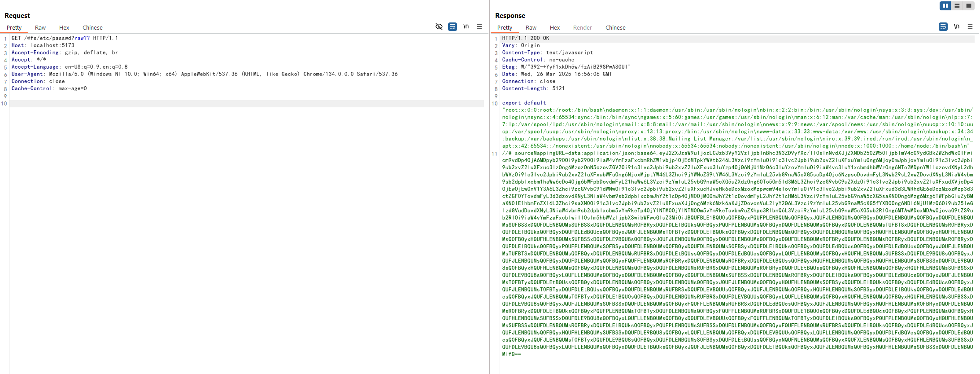
Task: Select Hex tab in Request panel
Action: 64,28
